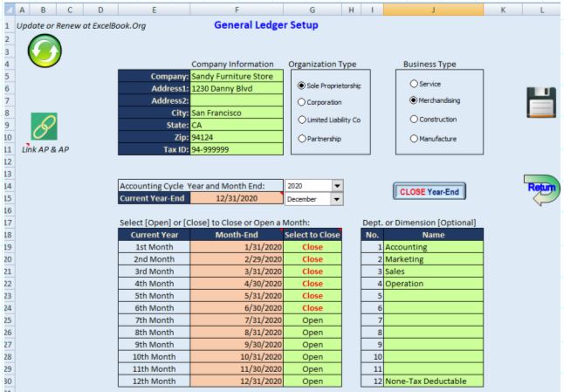The height and width of the screenshot is (392, 564).
Task: Click the Tax ID field
Action: point(237,149)
